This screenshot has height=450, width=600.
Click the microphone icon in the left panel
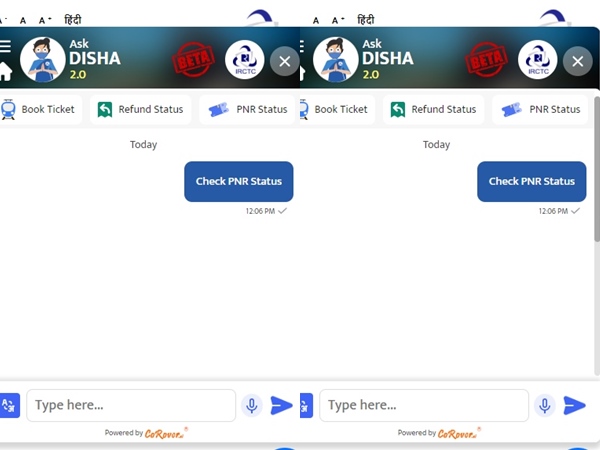(x=252, y=405)
